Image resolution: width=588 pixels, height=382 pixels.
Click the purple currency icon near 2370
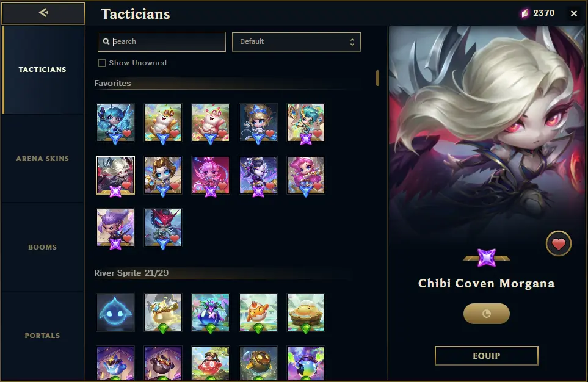click(x=524, y=13)
